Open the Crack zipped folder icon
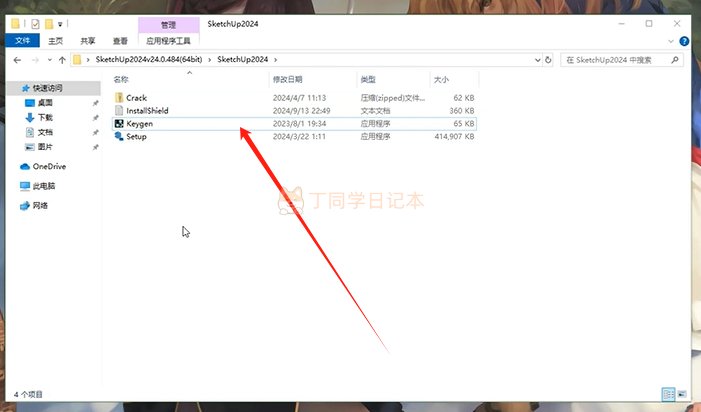This screenshot has height=412, width=701. click(x=119, y=97)
